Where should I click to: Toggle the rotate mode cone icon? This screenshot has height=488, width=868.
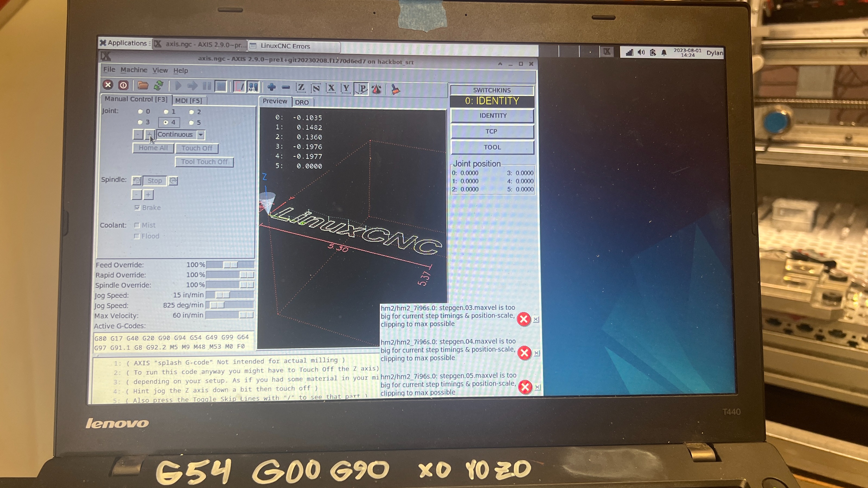[x=376, y=89]
